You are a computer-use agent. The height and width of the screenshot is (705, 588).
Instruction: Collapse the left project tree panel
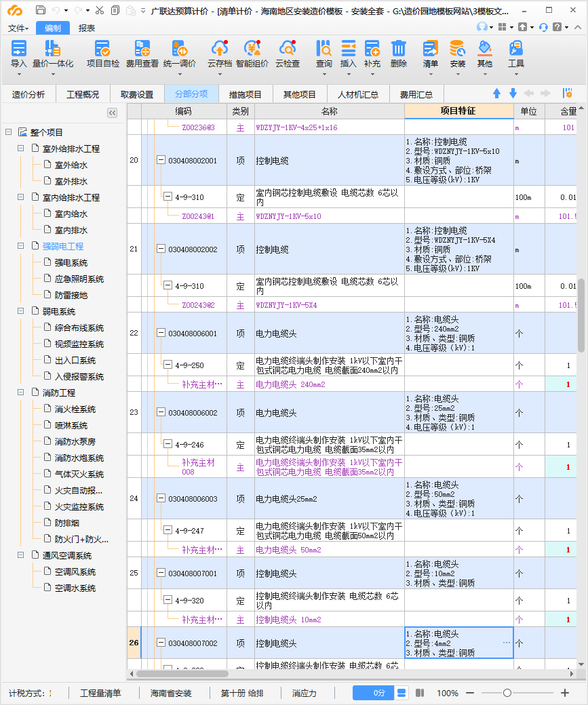(113, 113)
